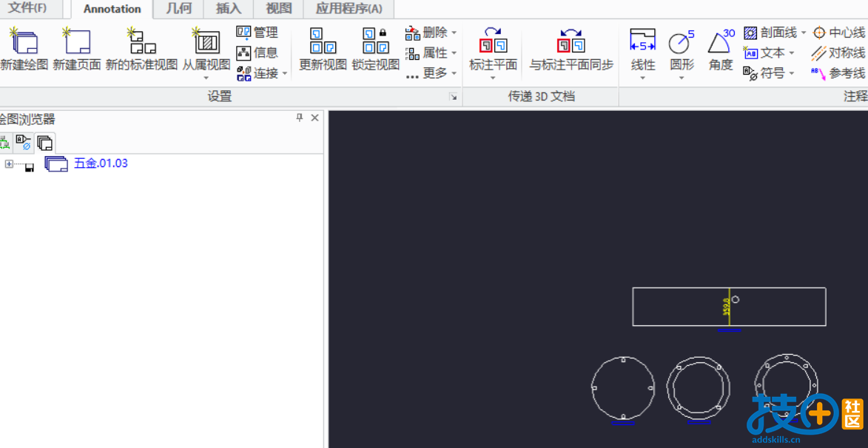Select the rectangular side view in the drawing
Image resolution: width=868 pixels, height=448 pixels.
click(729, 306)
